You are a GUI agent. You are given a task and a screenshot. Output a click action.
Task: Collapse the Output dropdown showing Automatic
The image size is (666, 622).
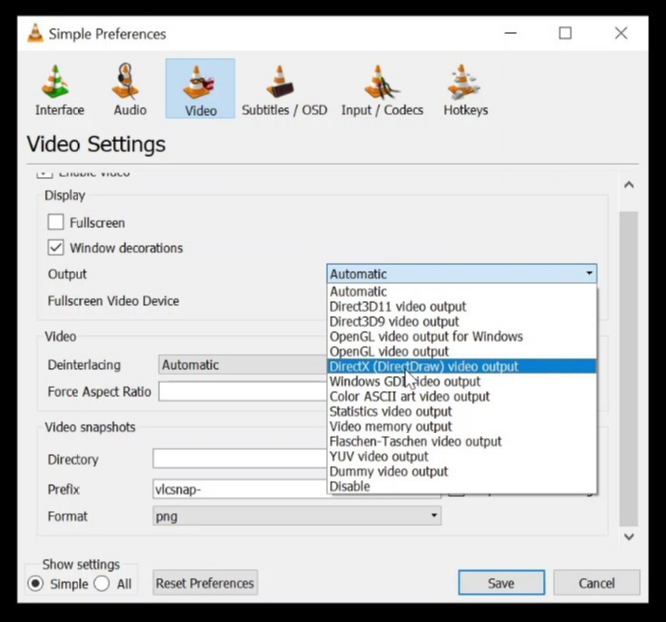point(462,274)
